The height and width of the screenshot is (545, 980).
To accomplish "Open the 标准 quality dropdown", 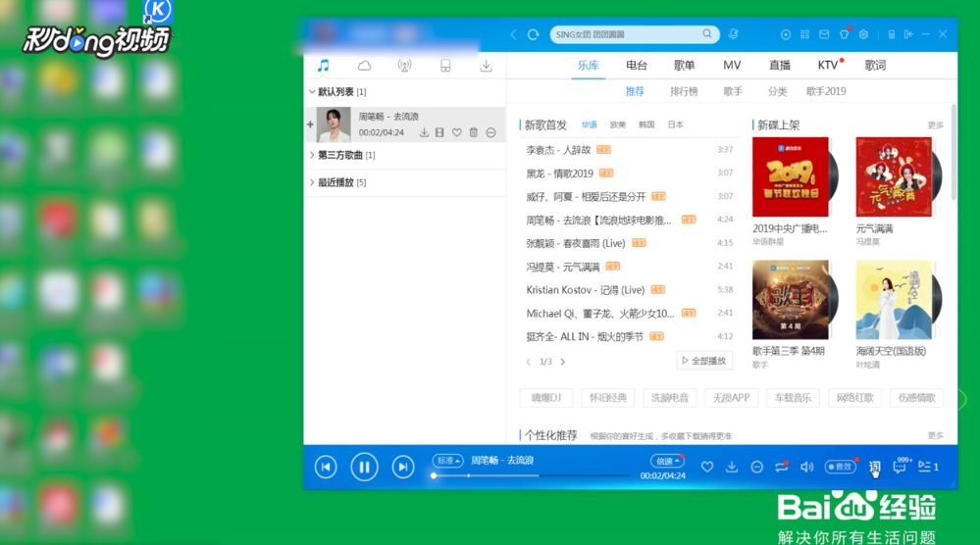I will coord(447,461).
